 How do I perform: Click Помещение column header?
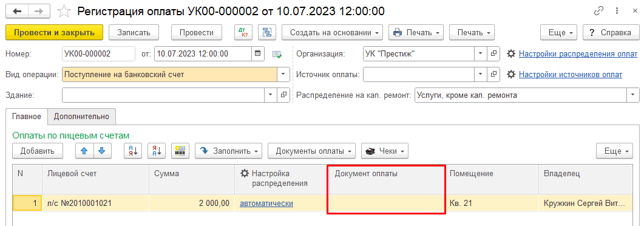[x=492, y=180]
